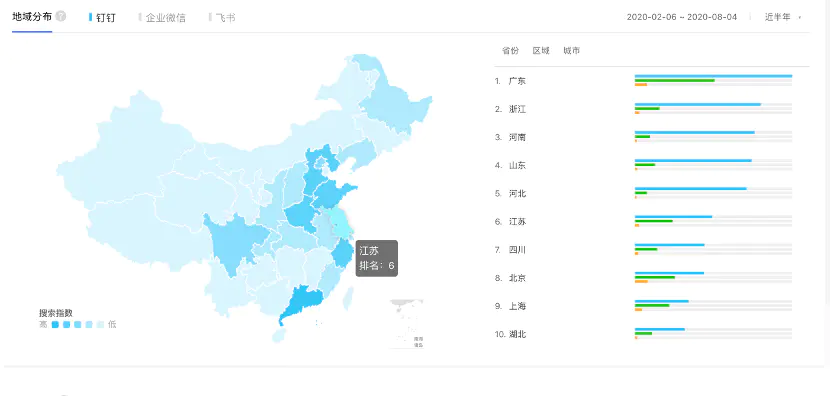The height and width of the screenshot is (396, 830).
Task: Click the help question mark beside 地域分布
Action: click(61, 16)
